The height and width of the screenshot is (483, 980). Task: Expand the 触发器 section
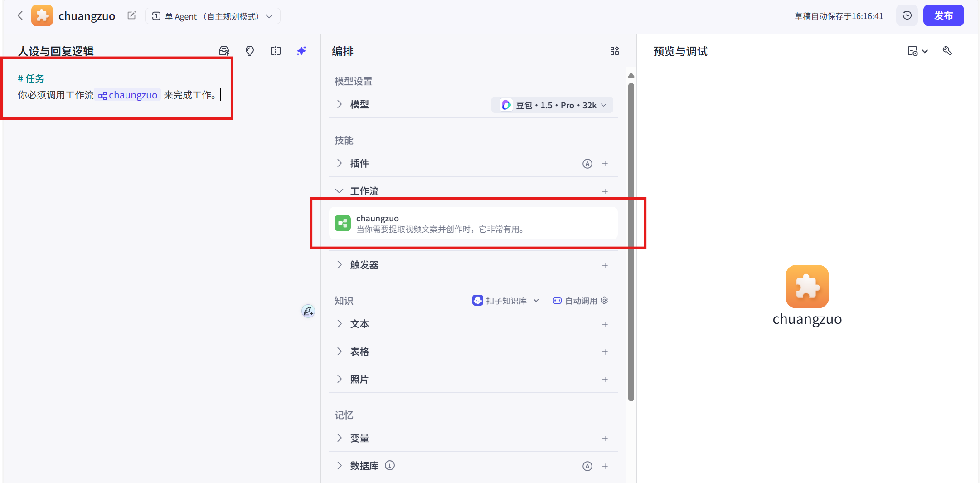click(x=340, y=265)
